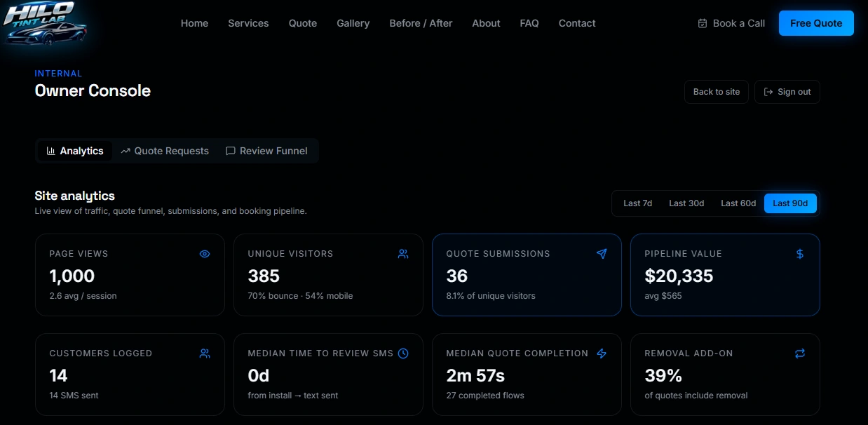Screen dimensions: 868x425
Task: Click the 'avg $565' text
Action: 663,296
